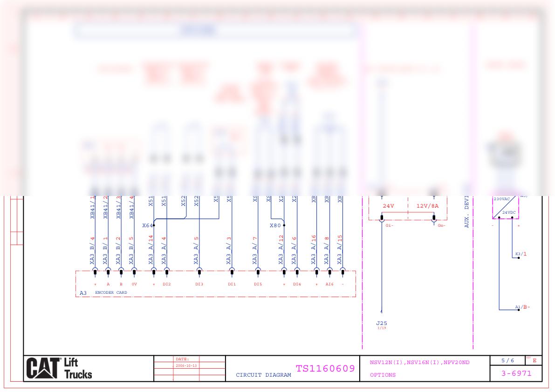Image resolution: width=555 pixels, height=392 pixels.
Task: Expand the A3 ENCODER CARD block
Action: point(217,284)
